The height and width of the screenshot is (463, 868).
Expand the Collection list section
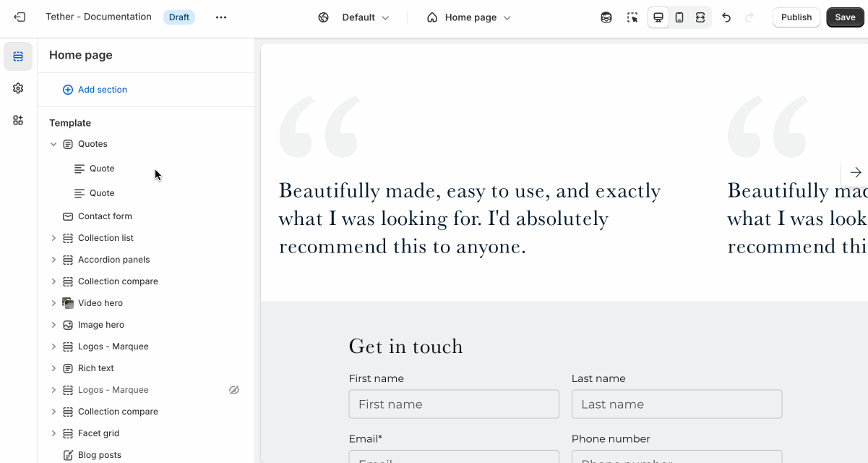[x=53, y=238]
